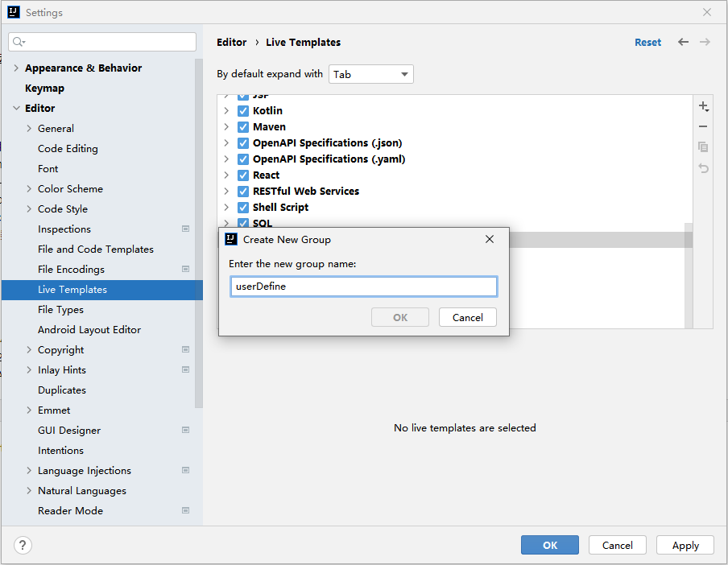
Task: Toggle the SQL template group checkbox
Action: [243, 223]
